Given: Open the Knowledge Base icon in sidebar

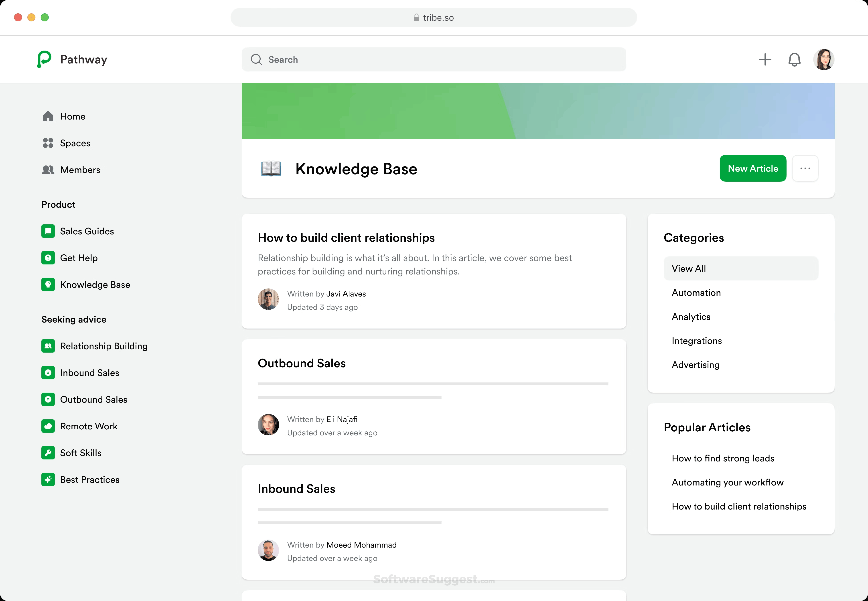Looking at the screenshot, I should pos(48,284).
